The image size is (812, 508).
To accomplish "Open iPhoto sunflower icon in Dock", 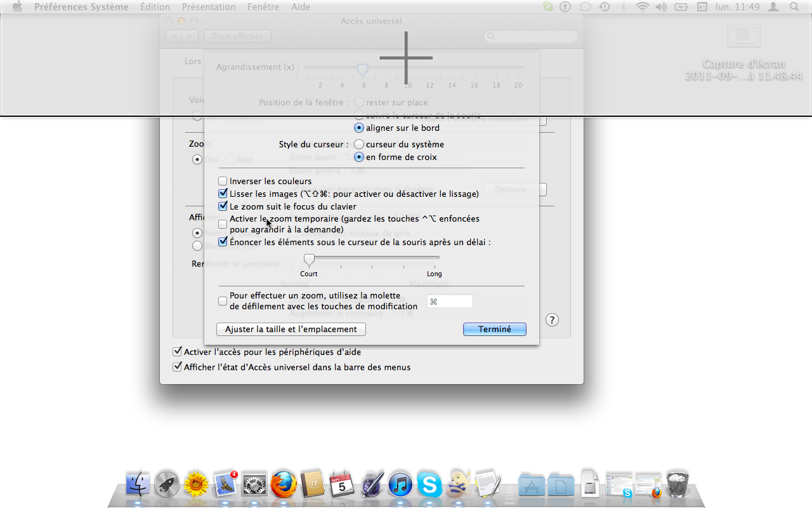I will (196, 486).
